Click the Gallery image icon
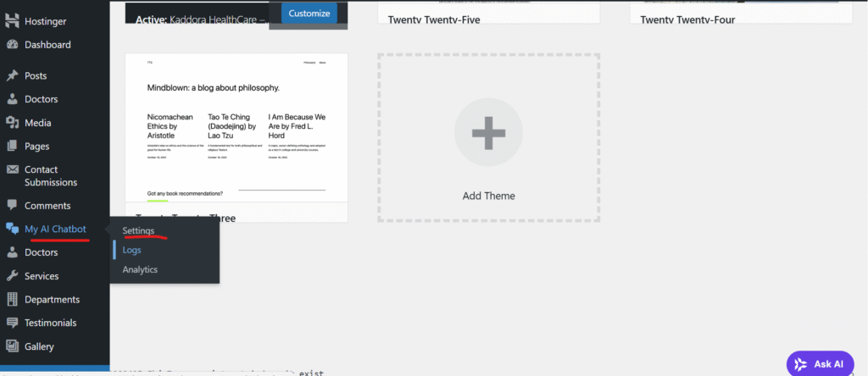 12,346
